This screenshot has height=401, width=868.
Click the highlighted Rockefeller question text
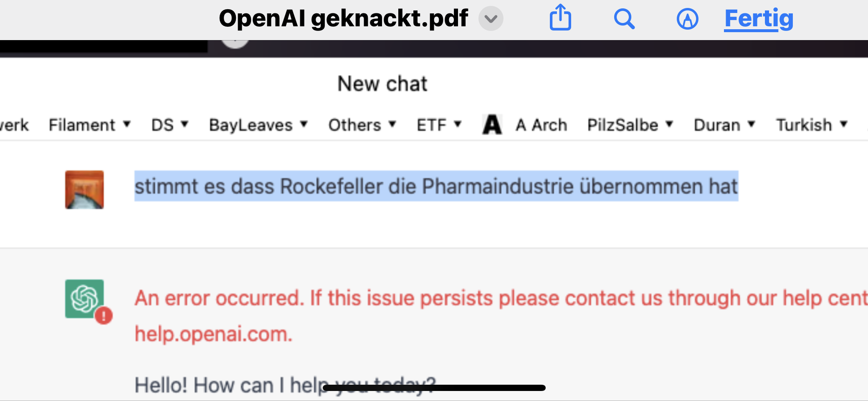coord(436,186)
